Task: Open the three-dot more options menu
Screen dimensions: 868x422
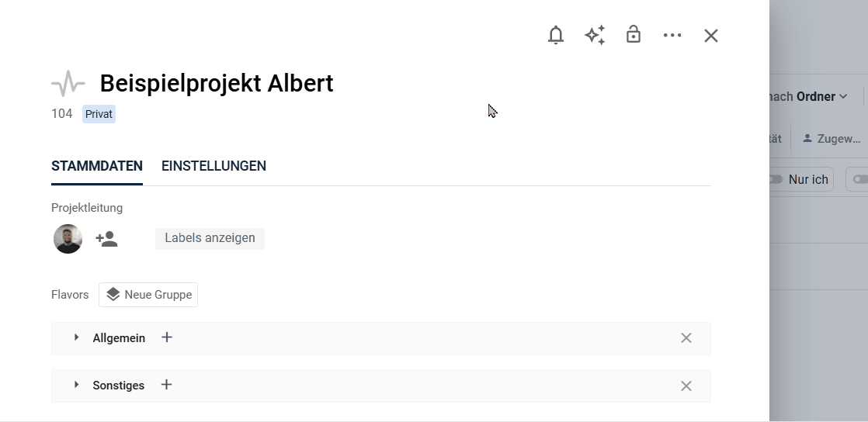Action: (x=672, y=35)
